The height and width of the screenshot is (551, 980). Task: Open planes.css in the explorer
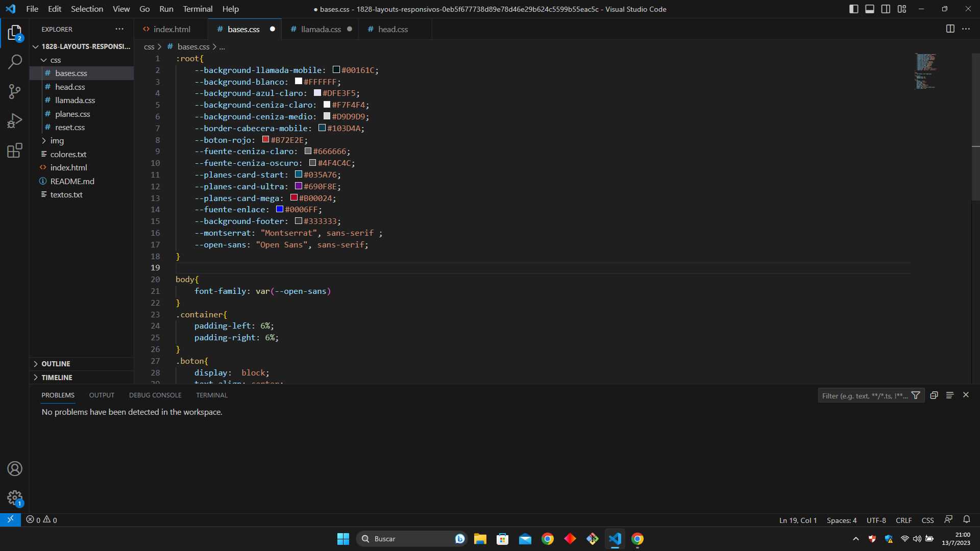(82, 114)
